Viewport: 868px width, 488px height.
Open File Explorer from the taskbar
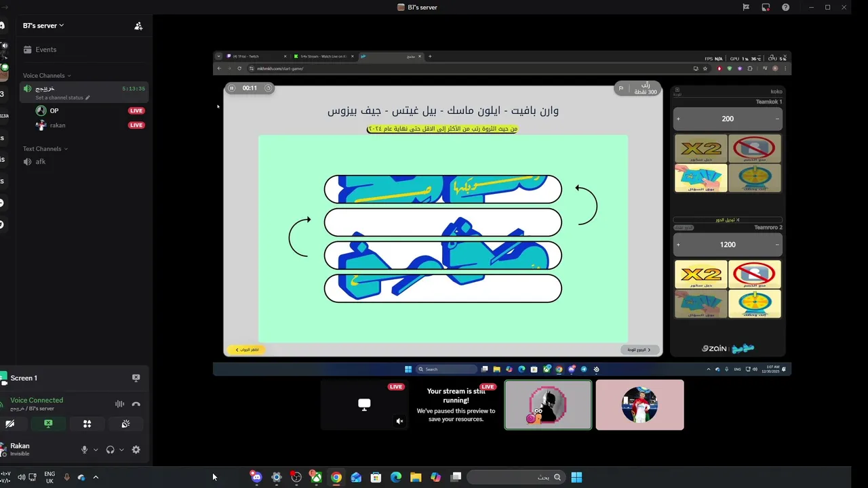click(x=416, y=477)
